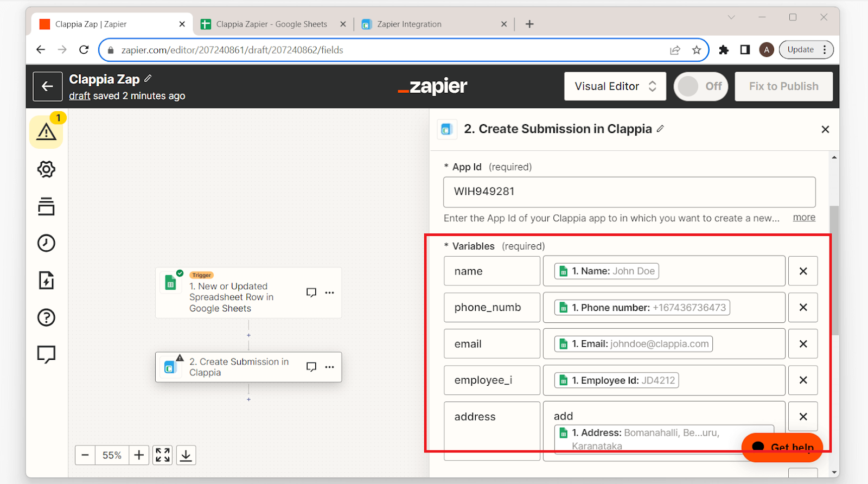Viewport: 868px width, 484px height.
Task: Click the Phone number value field
Action: (664, 307)
